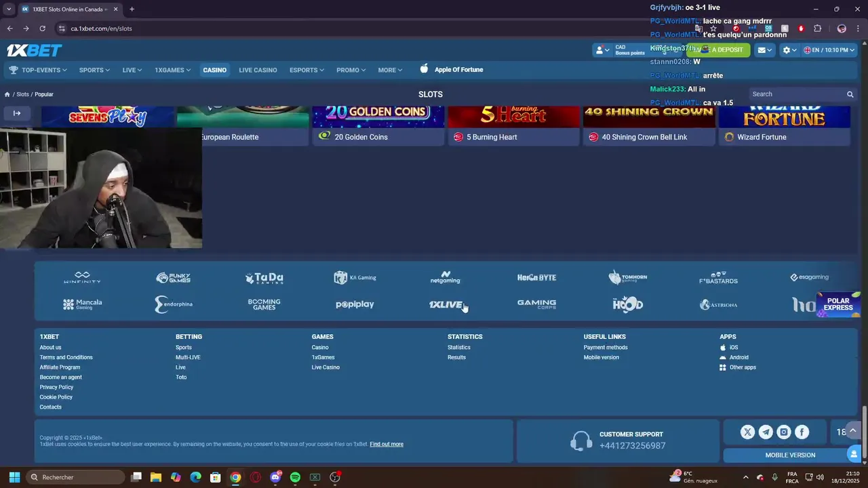The height and width of the screenshot is (488, 868).
Task: Select Endorphina provider logo
Action: 173,304
